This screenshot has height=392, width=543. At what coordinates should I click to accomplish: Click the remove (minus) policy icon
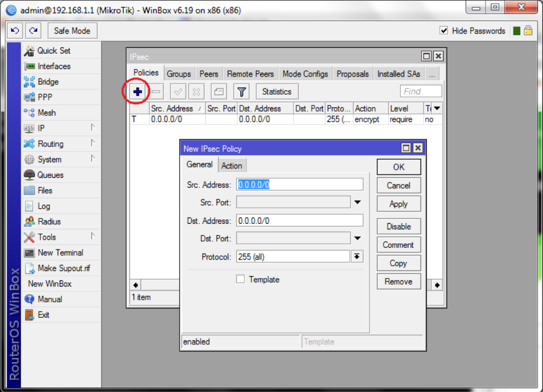tap(156, 92)
